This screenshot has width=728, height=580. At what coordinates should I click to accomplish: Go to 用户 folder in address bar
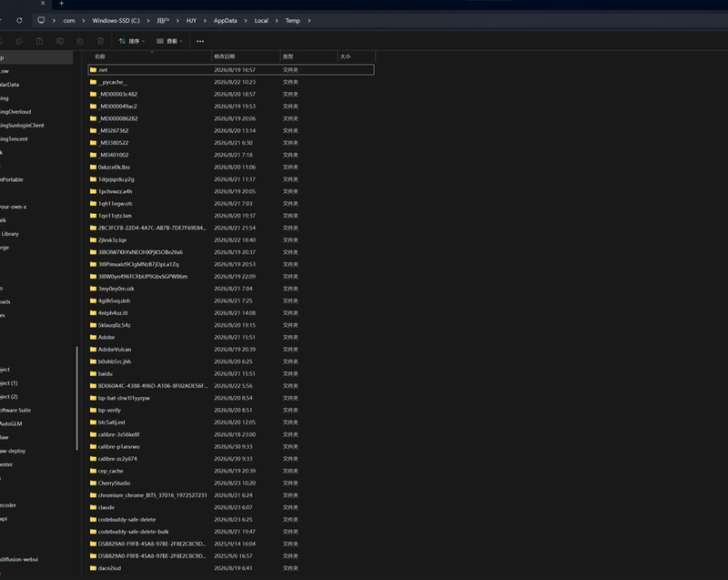163,20
